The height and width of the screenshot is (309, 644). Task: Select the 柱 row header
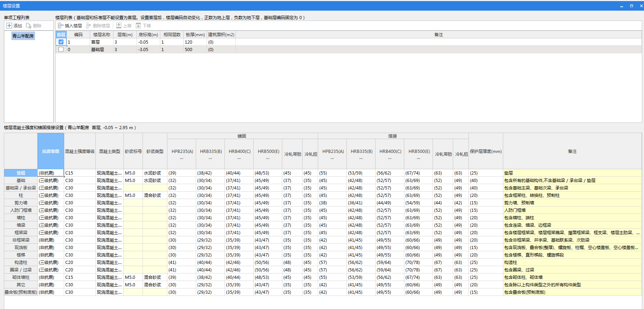[21, 195]
